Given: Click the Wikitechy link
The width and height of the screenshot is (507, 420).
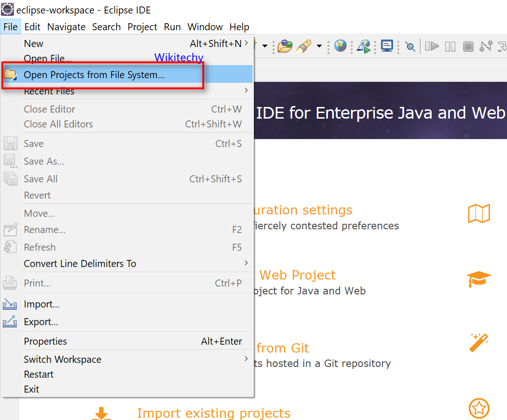Looking at the screenshot, I should (179, 57).
